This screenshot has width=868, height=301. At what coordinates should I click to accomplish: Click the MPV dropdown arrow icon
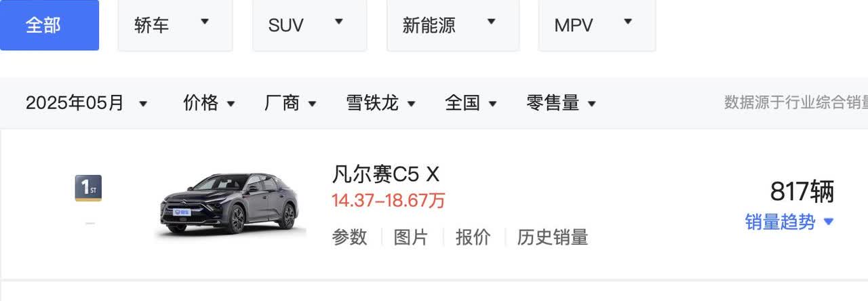(x=628, y=22)
